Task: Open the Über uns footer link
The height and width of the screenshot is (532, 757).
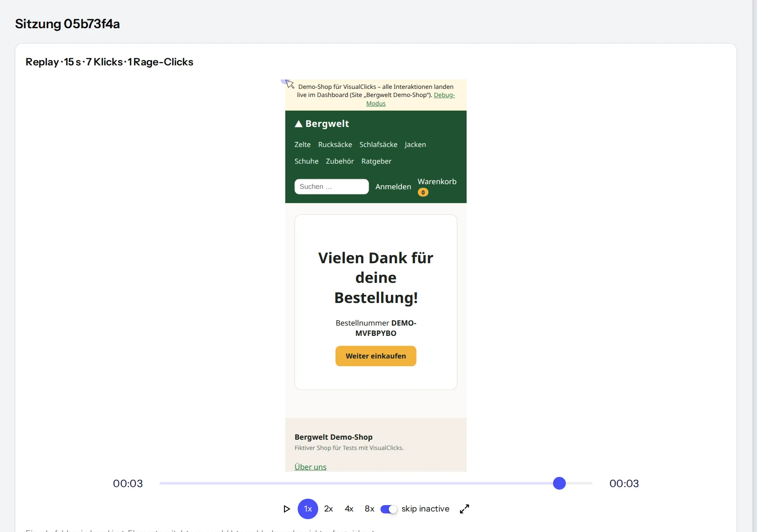Action: pos(310,467)
